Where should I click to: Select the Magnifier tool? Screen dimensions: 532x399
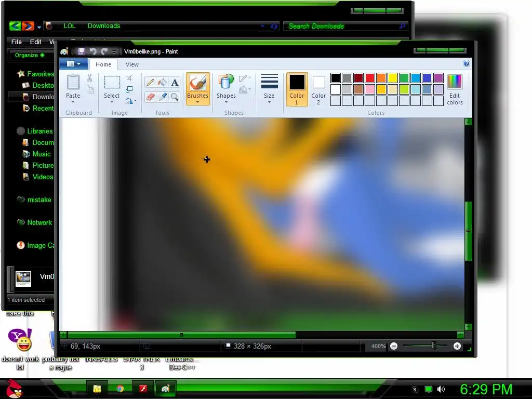tap(175, 97)
